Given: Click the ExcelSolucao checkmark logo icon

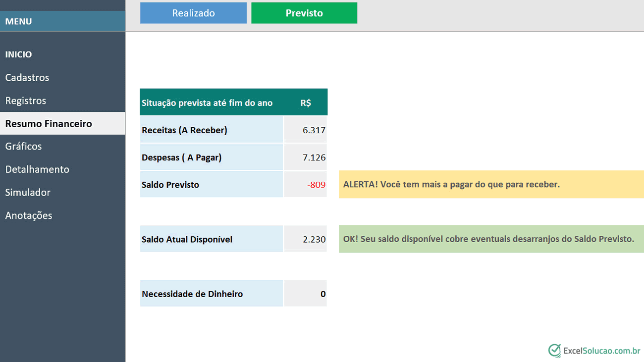Looking at the screenshot, I should tap(554, 350).
